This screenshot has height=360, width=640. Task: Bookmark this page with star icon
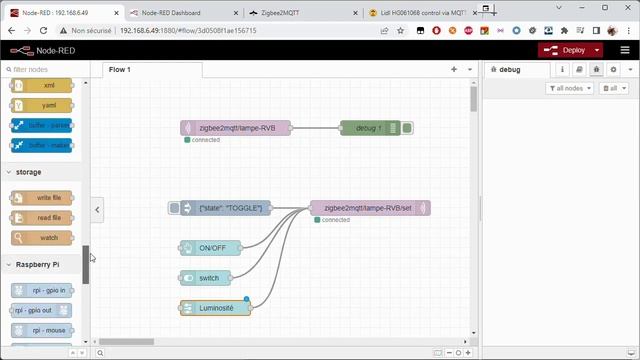(x=400, y=31)
